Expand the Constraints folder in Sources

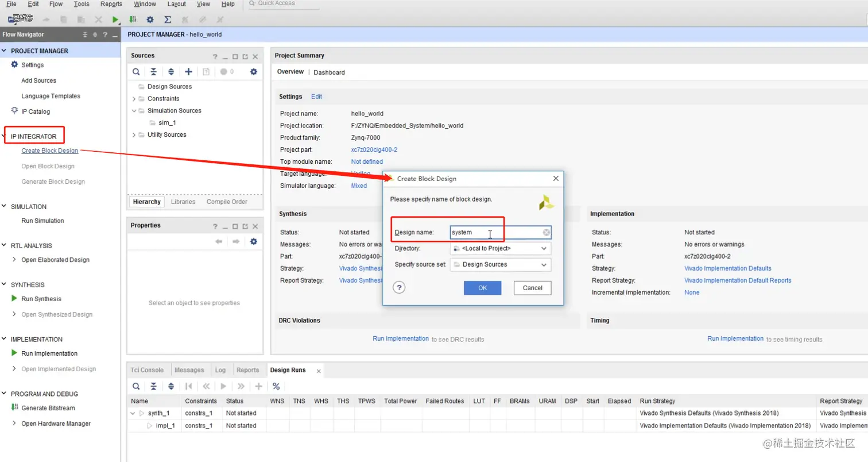pyautogui.click(x=134, y=98)
